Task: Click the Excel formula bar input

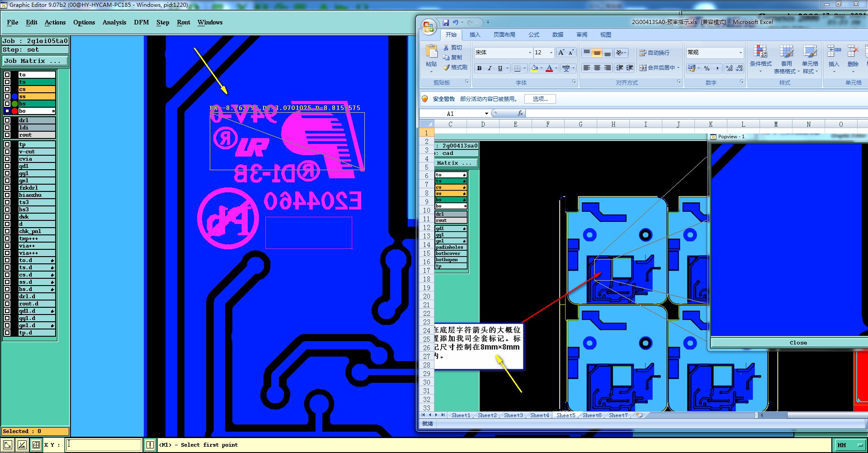Action: (696, 114)
